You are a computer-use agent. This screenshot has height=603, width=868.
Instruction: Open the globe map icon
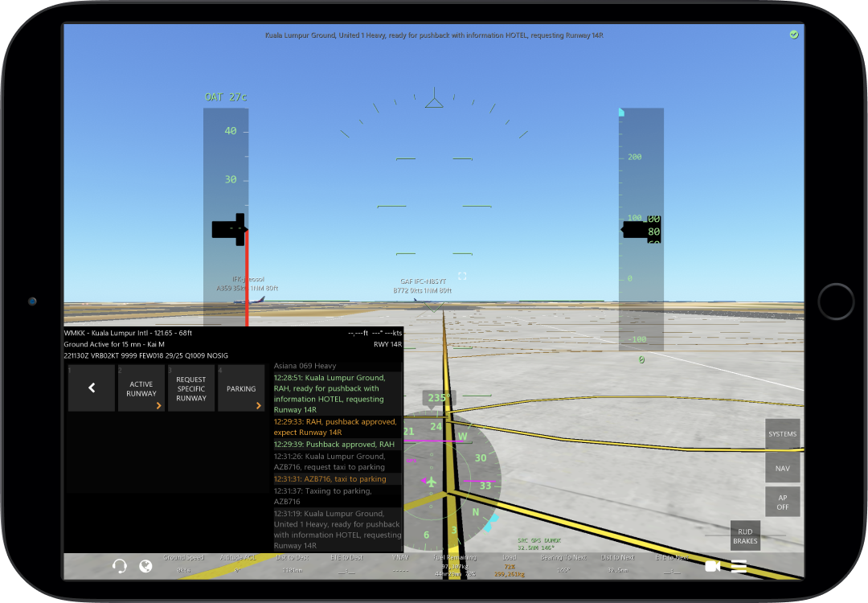(x=145, y=566)
